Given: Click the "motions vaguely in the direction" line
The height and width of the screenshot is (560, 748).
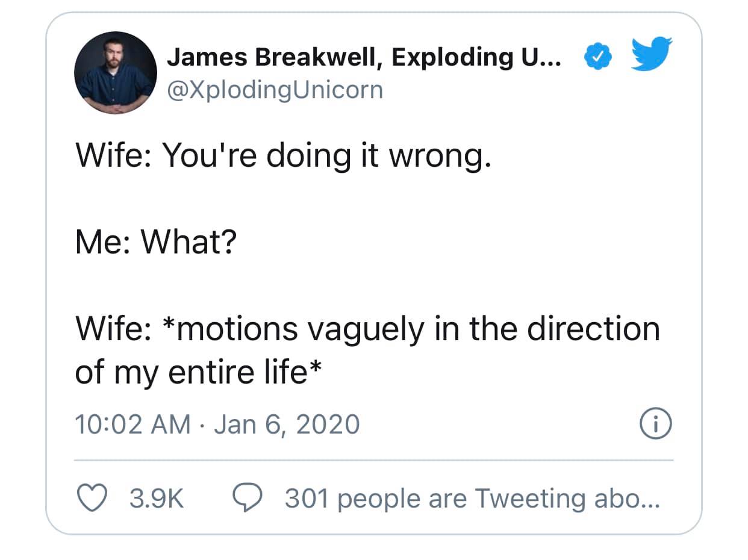Looking at the screenshot, I should (x=367, y=329).
